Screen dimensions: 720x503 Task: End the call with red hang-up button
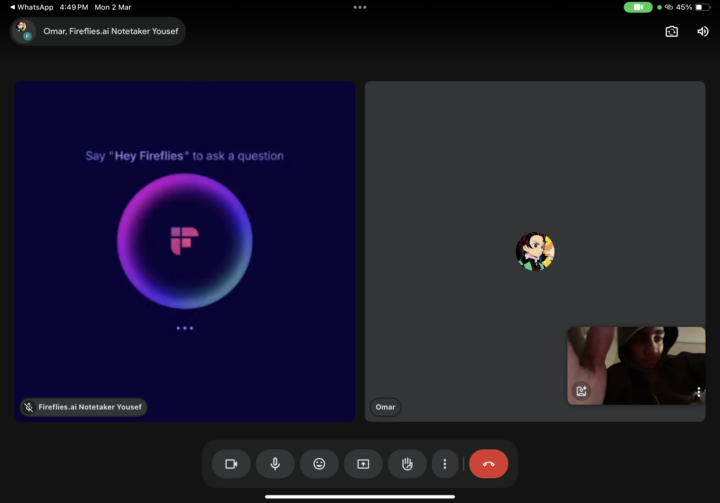(x=489, y=464)
